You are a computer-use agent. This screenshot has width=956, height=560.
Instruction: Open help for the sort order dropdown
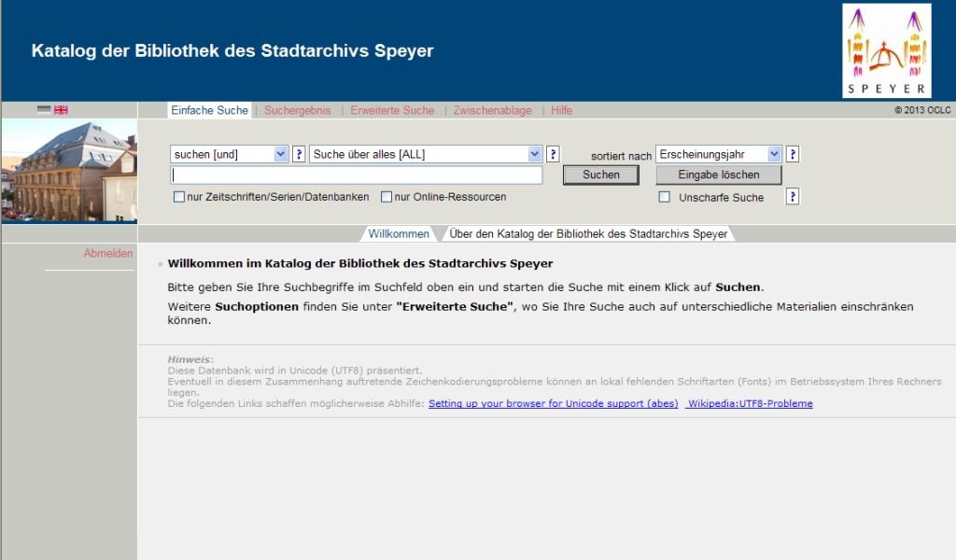tap(791, 154)
